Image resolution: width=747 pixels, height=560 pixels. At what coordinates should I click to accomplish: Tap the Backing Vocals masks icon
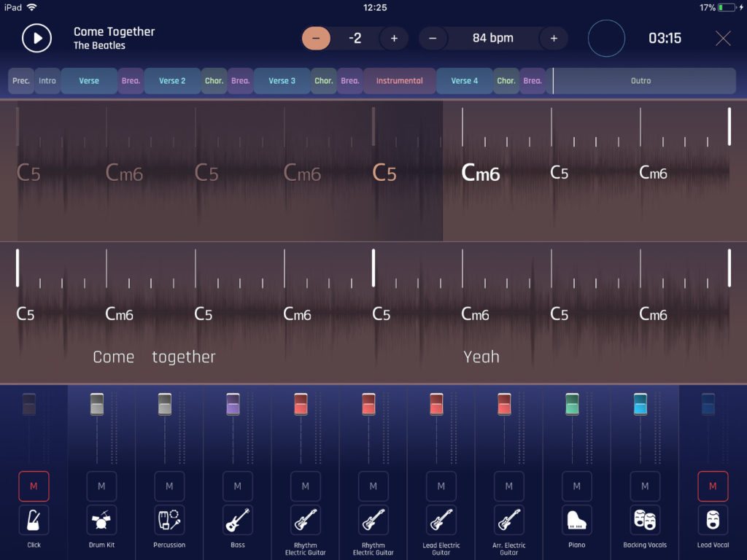point(645,520)
